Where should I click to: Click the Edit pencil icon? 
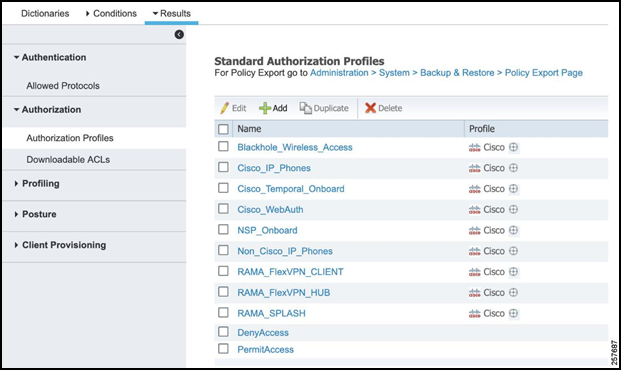point(225,108)
